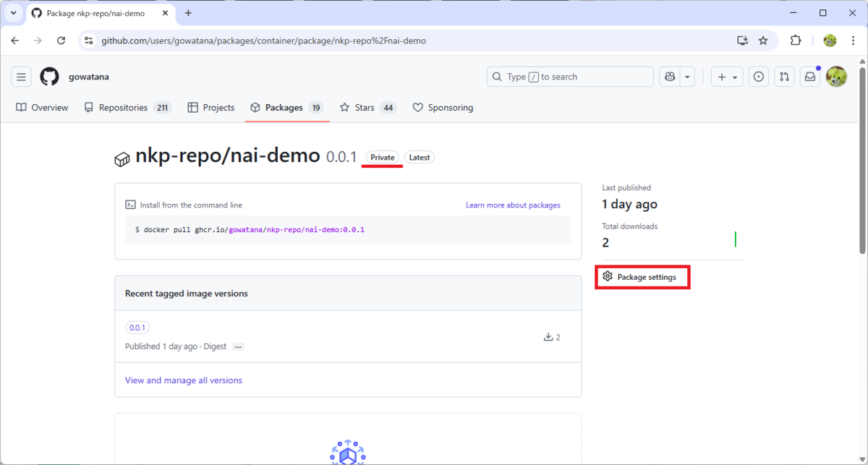The height and width of the screenshot is (465, 868).
Task: Open the Chrome profile avatar
Action: click(830, 40)
